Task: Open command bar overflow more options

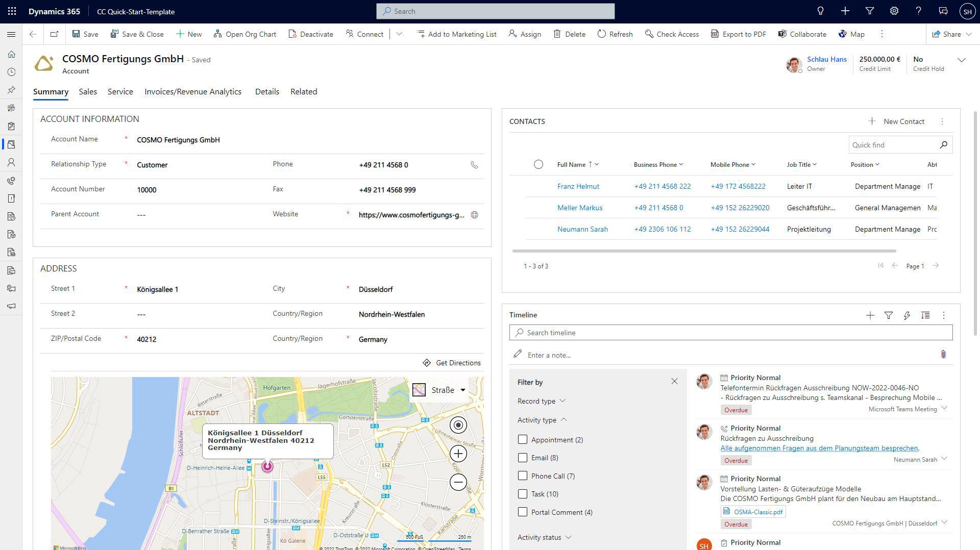Action: click(x=881, y=34)
